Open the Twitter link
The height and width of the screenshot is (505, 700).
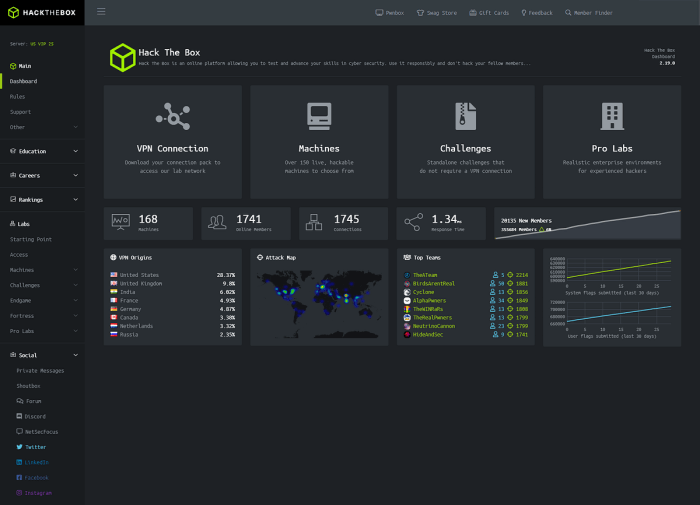[31, 447]
